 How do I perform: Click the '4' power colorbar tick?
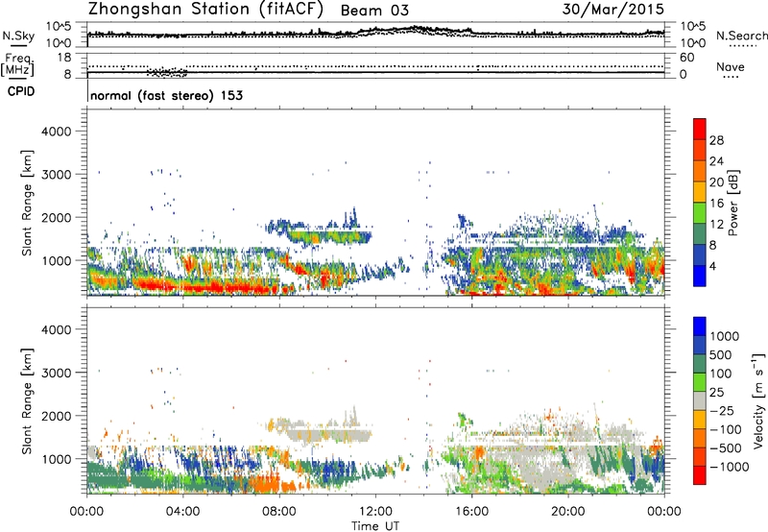point(712,266)
